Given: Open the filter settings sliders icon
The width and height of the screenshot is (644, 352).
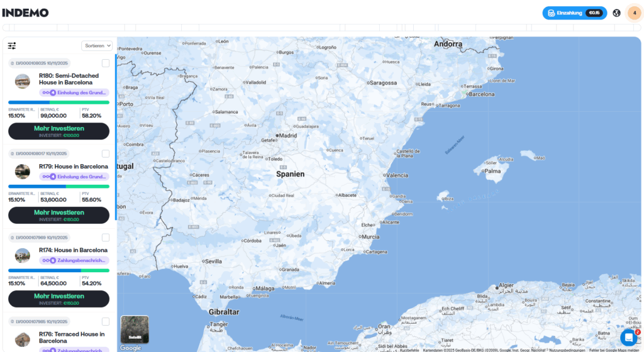Looking at the screenshot, I should (12, 46).
